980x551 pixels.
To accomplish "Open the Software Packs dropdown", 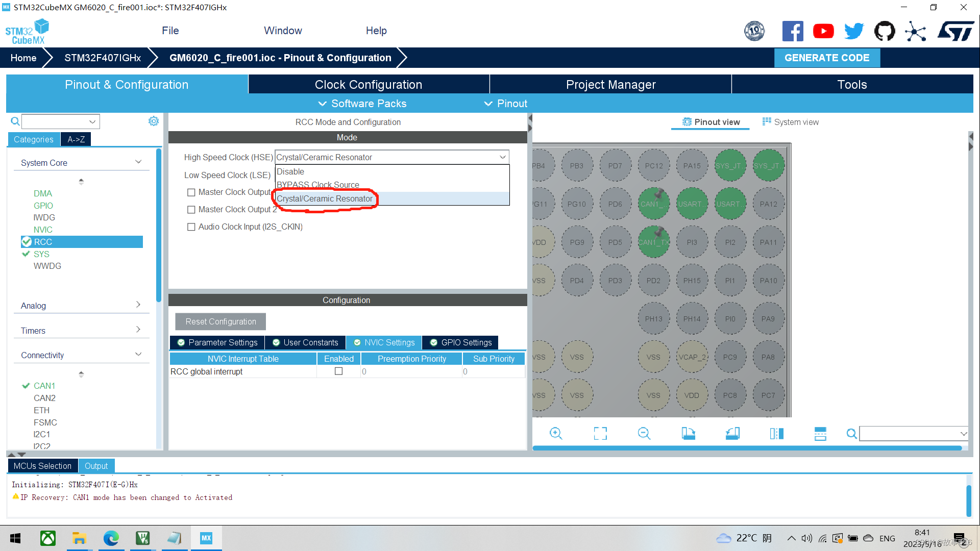I will click(x=362, y=104).
